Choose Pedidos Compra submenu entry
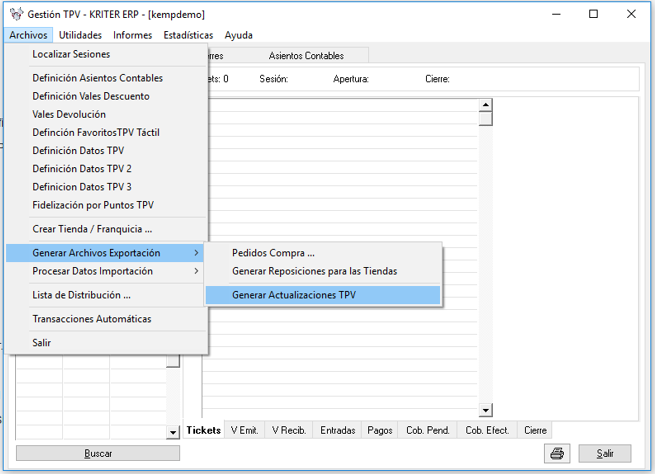Screen dimensions: 655x474 [273, 253]
